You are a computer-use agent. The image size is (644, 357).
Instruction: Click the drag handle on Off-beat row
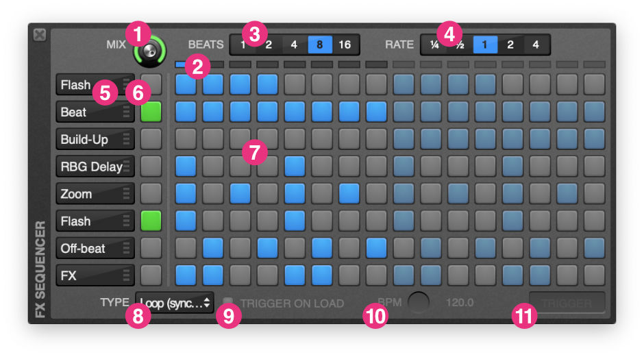[126, 248]
